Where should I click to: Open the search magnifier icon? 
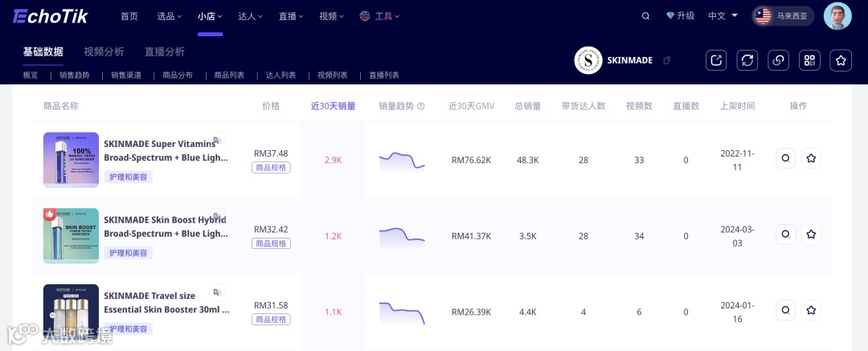click(645, 16)
